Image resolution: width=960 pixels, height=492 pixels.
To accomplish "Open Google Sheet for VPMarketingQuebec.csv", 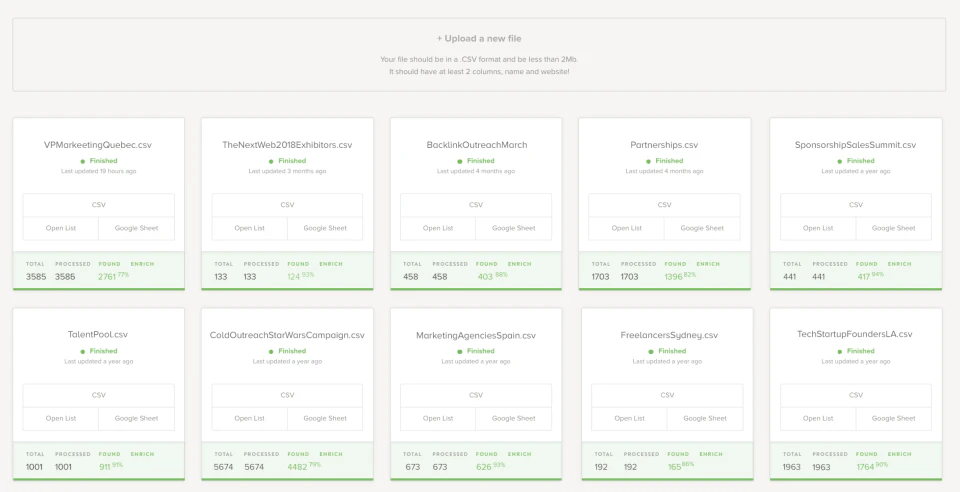I will pyautogui.click(x=136, y=228).
